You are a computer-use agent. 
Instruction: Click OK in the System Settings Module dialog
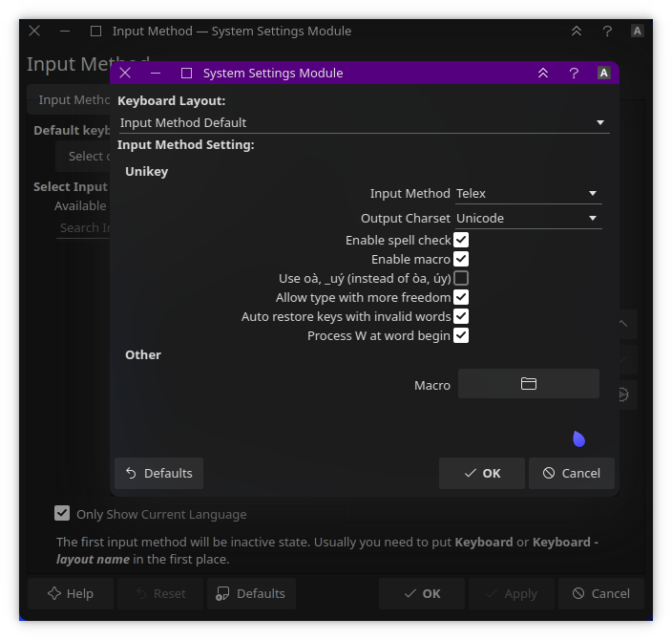[x=482, y=474]
